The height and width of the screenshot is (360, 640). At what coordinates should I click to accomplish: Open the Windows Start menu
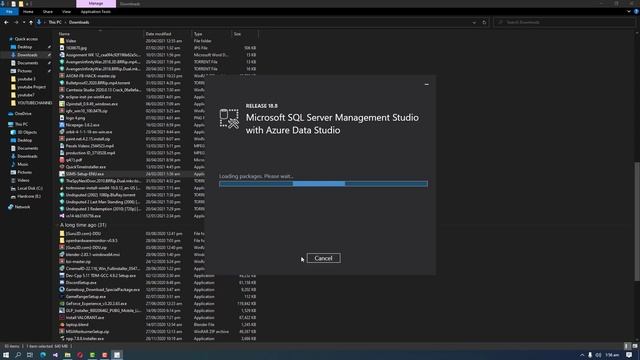6,355
